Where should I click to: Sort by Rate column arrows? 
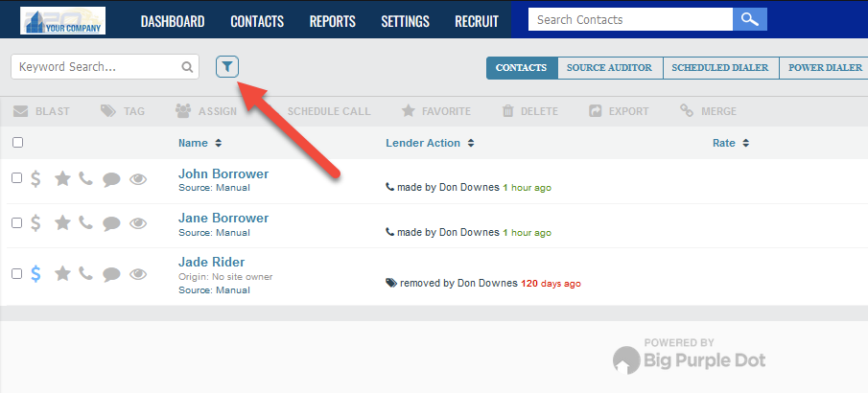745,143
